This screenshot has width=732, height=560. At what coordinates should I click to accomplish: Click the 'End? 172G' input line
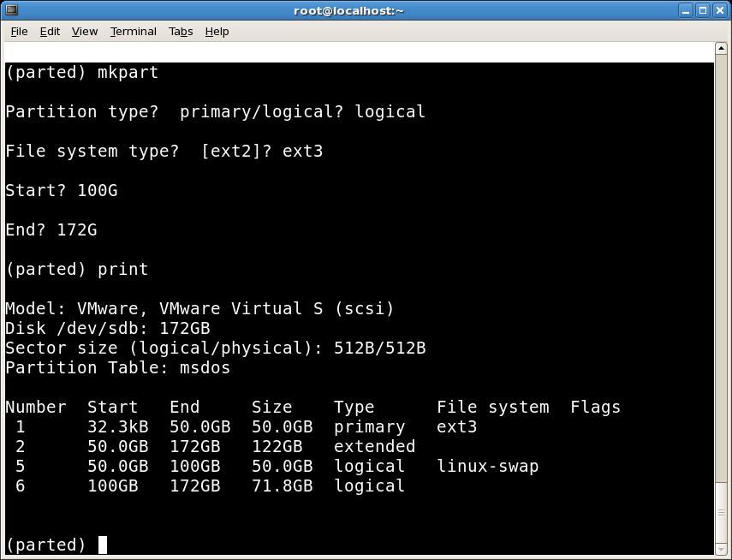50,229
